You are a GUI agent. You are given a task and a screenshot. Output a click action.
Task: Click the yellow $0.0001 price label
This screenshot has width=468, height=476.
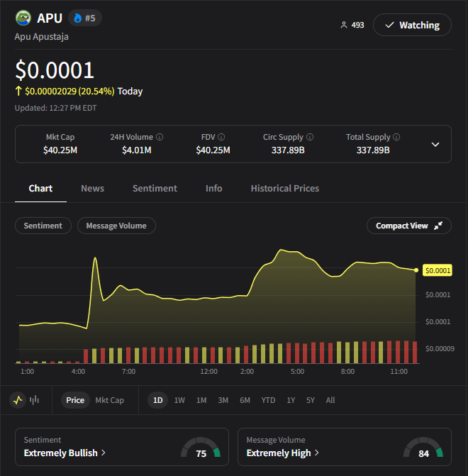click(438, 270)
